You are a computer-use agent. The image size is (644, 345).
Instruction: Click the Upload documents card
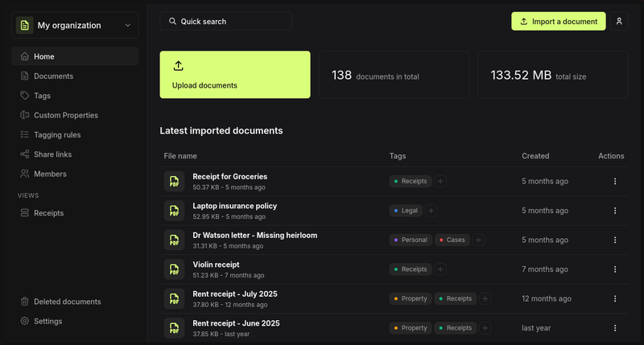click(x=235, y=75)
